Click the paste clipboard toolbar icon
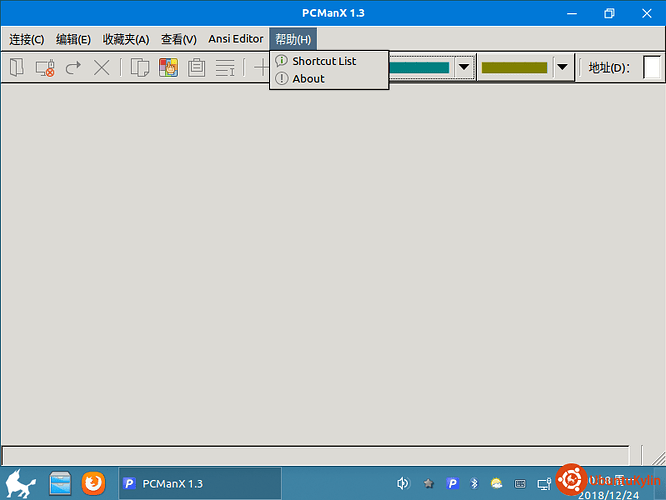Viewport: 666px width, 500px height. coord(196,68)
